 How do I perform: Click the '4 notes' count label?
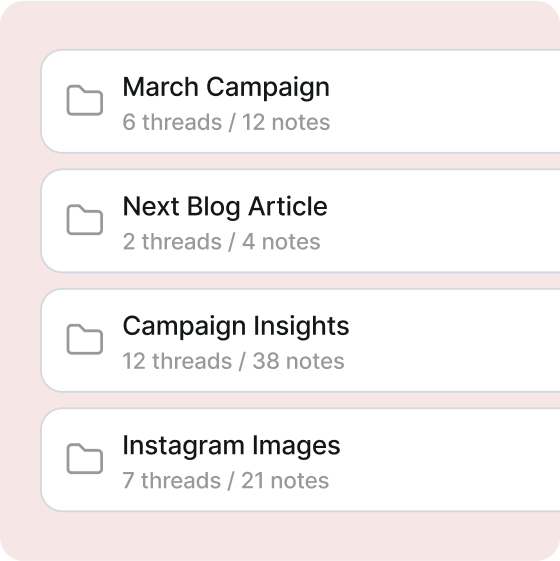(281, 242)
